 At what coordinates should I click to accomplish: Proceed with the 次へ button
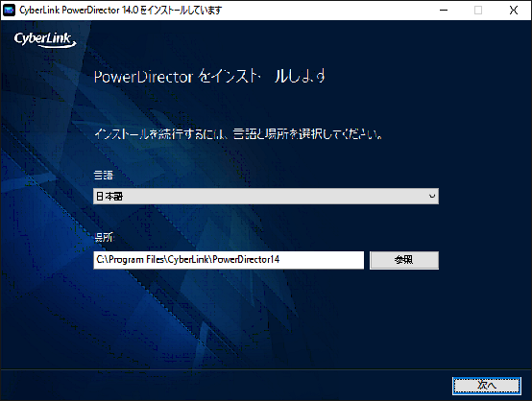[x=487, y=386]
